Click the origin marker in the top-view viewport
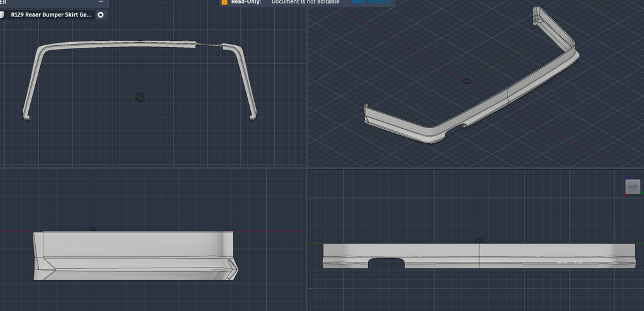The width and height of the screenshot is (644, 311). tap(140, 97)
